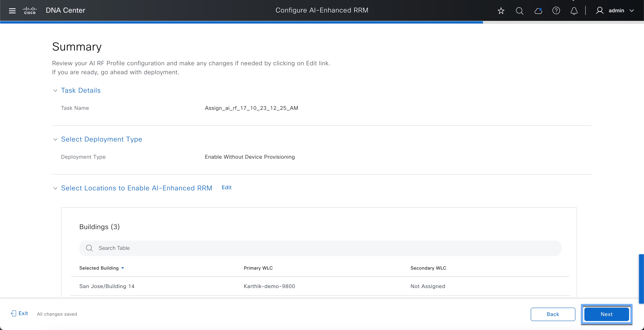Click Edit link beside Select Locations
The height and width of the screenshot is (330, 644).
[227, 188]
